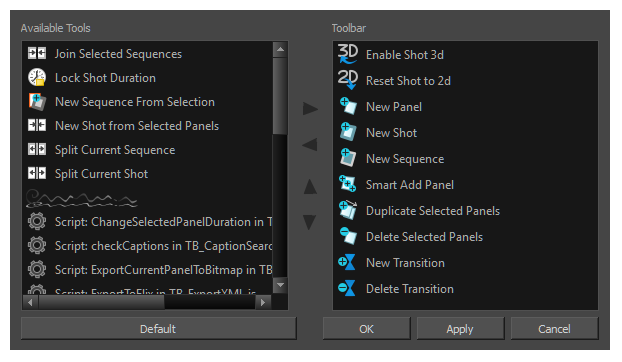The height and width of the screenshot is (362, 622).
Task: Select the Split Current Sequence icon
Action: click(37, 149)
